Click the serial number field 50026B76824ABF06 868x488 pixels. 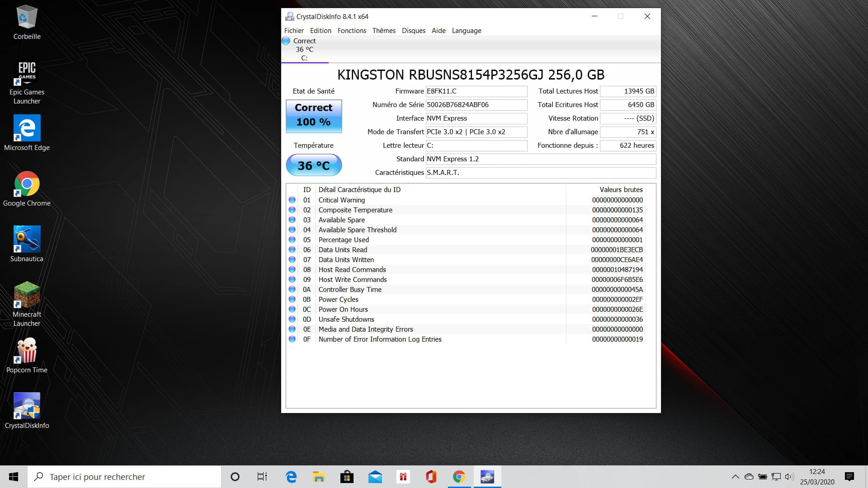pos(476,105)
